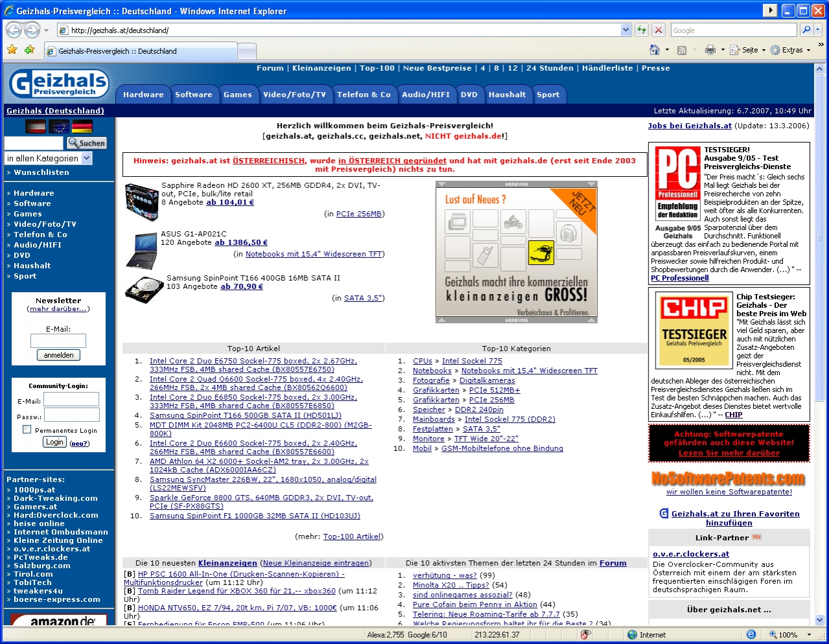Screen dimensions: 829x644
Task: Click in the site search text field
Action: tap(34, 143)
